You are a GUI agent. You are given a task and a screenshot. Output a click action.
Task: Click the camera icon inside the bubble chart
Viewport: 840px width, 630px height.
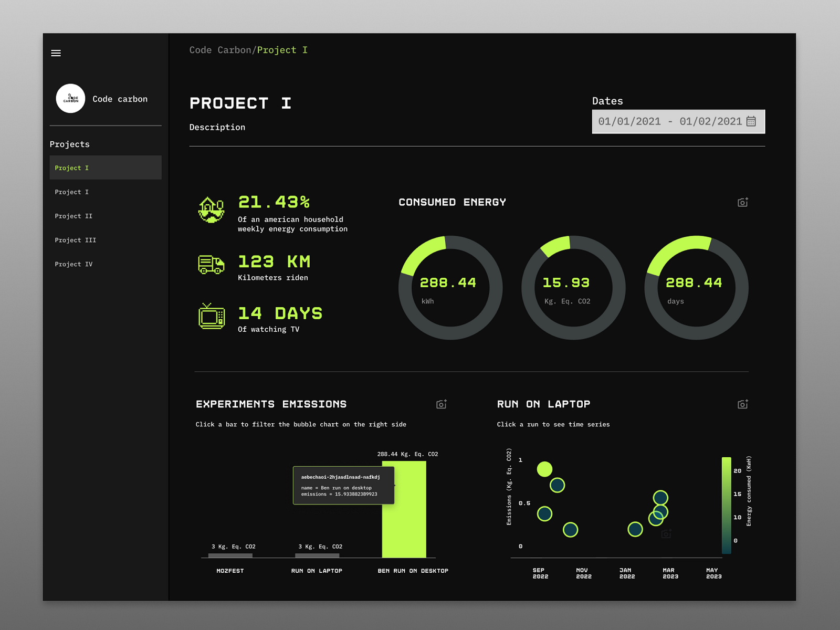point(666,533)
